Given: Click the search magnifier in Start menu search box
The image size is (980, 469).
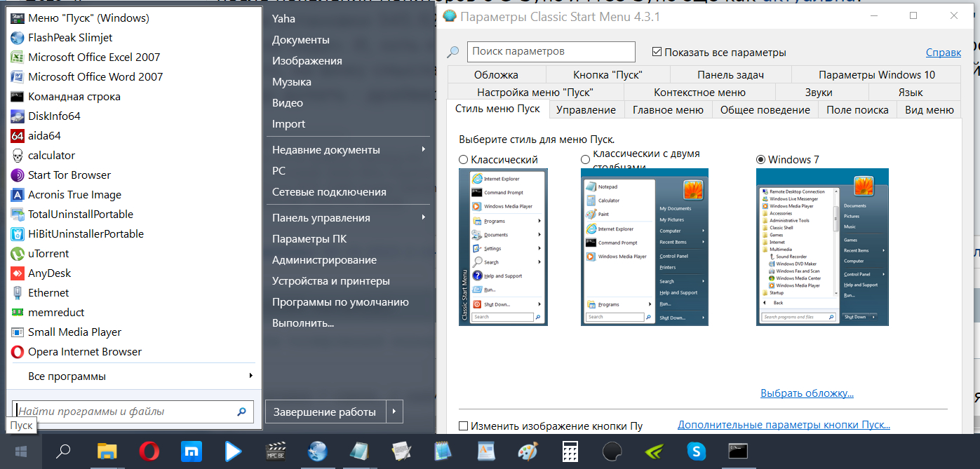Looking at the screenshot, I should click(x=242, y=412).
